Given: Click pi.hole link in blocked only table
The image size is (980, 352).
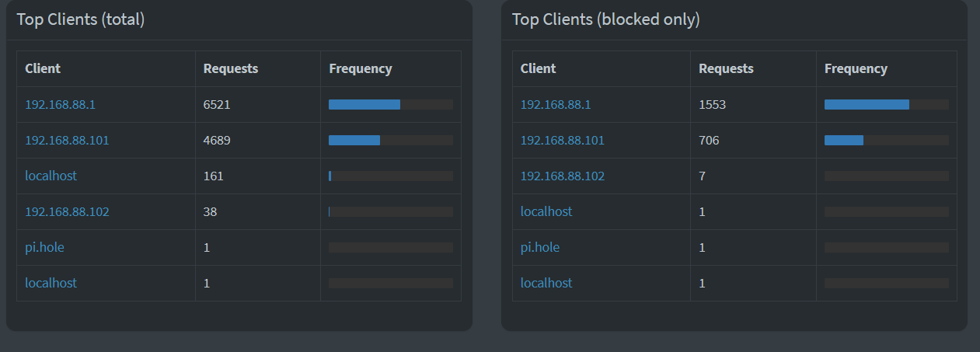Looking at the screenshot, I should (x=540, y=247).
